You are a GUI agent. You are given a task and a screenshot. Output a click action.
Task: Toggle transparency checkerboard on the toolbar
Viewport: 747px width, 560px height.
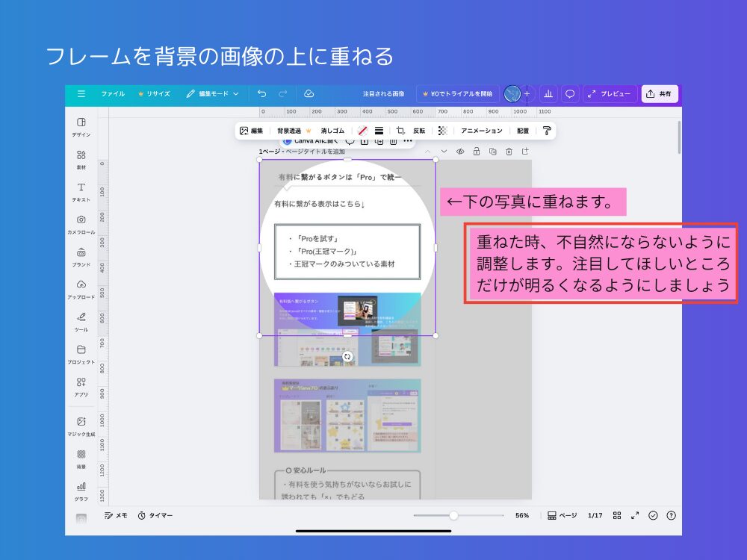tap(443, 130)
